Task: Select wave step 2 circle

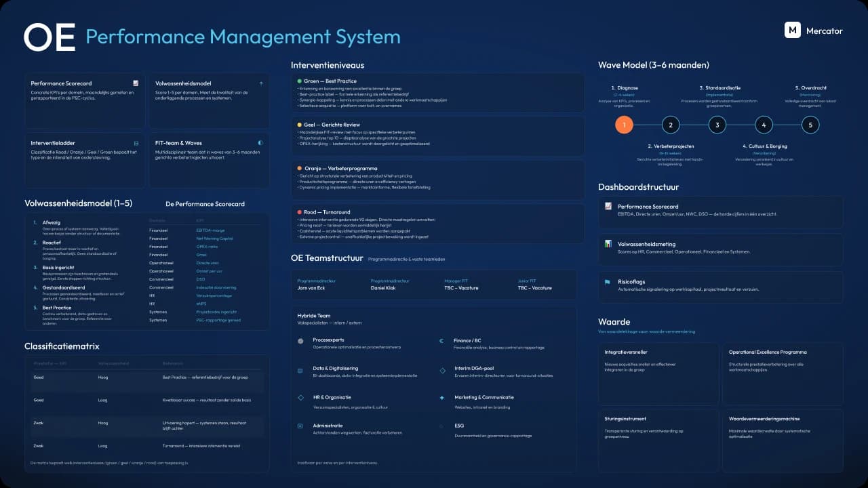Action: click(670, 125)
